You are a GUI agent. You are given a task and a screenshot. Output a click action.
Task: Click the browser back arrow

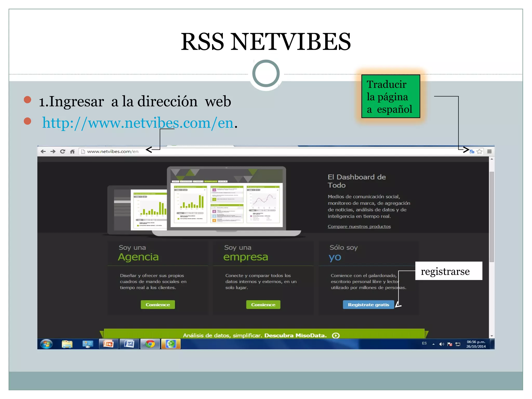(x=43, y=151)
